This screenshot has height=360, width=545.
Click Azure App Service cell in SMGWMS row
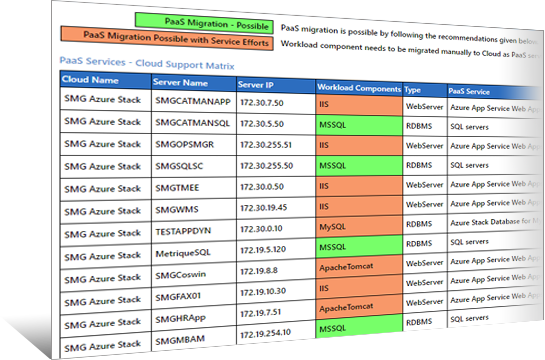tap(495, 203)
